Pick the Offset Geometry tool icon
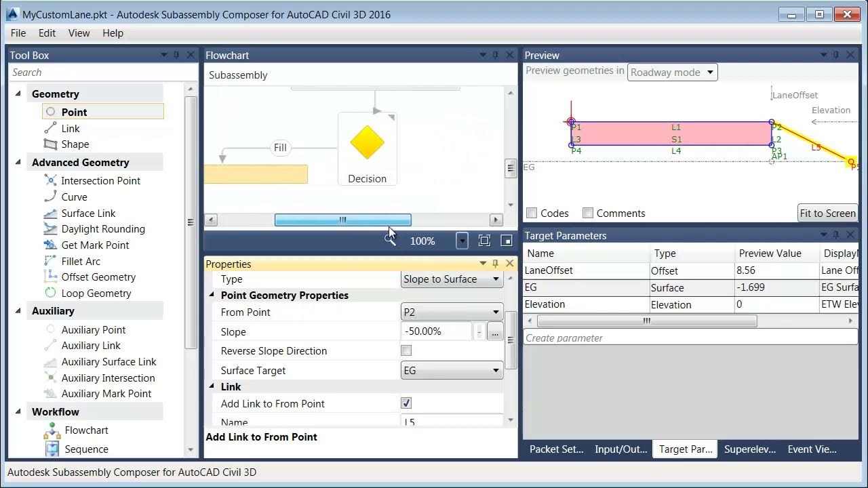The image size is (868, 488). coord(50,277)
